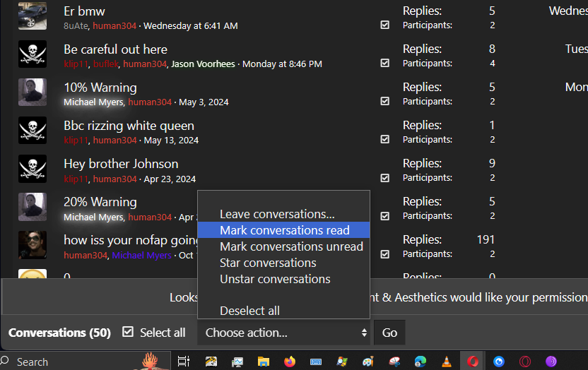Open the 'Choose action...' dropdown
Screen dimensions: 588x370
tap(284, 333)
